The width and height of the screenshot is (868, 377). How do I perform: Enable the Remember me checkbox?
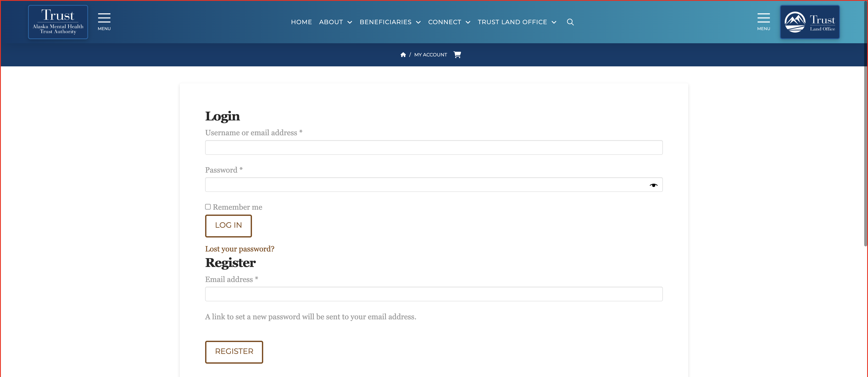click(208, 207)
